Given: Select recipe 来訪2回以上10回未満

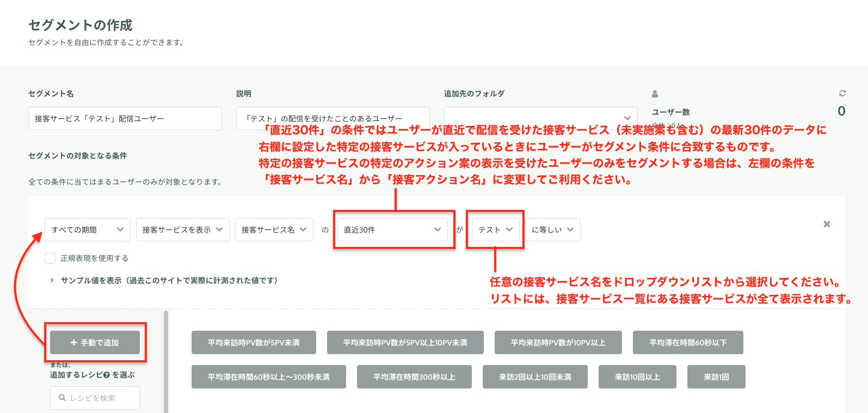Looking at the screenshot, I should coord(535,376).
